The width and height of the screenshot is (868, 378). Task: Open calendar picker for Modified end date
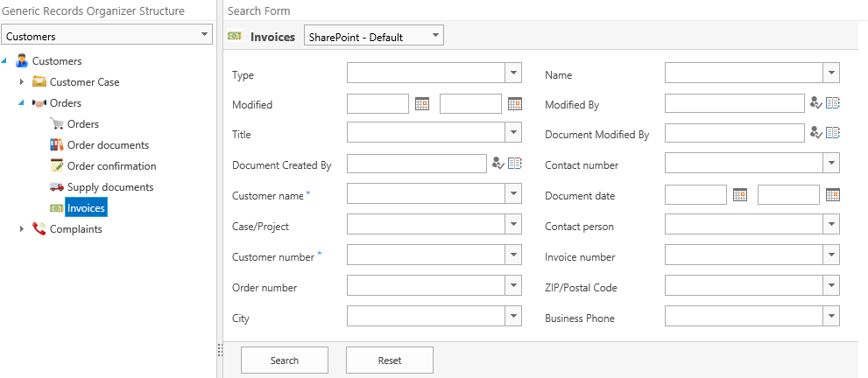pyautogui.click(x=514, y=104)
